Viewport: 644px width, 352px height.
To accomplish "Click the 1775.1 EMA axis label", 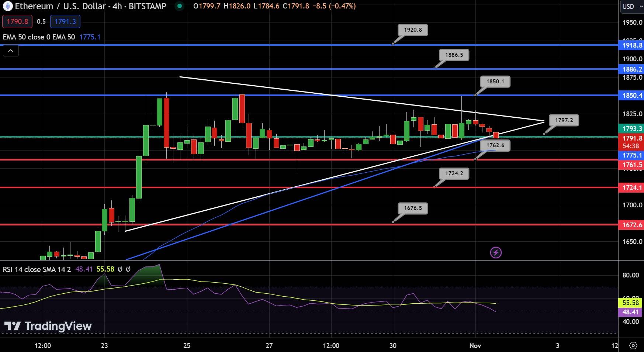I will (631, 155).
